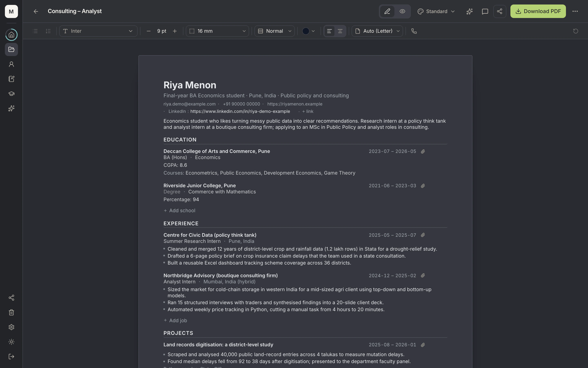This screenshot has height=368, width=588.
Task: Switch to edit mode pencil toggle
Action: pyautogui.click(x=387, y=11)
